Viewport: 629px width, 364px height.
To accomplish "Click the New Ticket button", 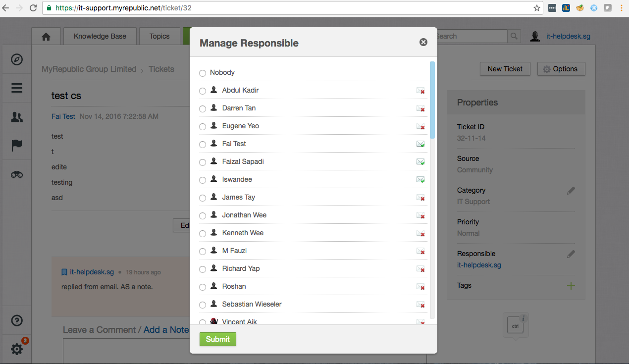I will tap(505, 69).
